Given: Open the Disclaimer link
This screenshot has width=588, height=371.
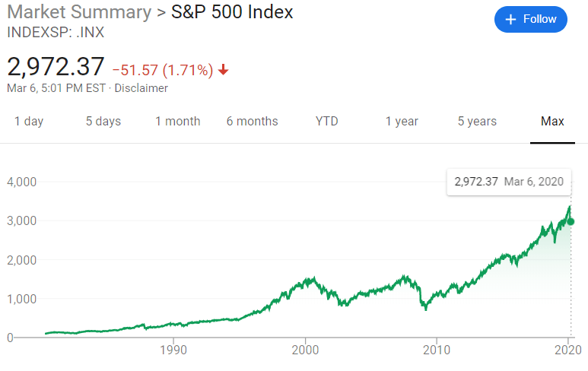Looking at the screenshot, I should coord(141,88).
